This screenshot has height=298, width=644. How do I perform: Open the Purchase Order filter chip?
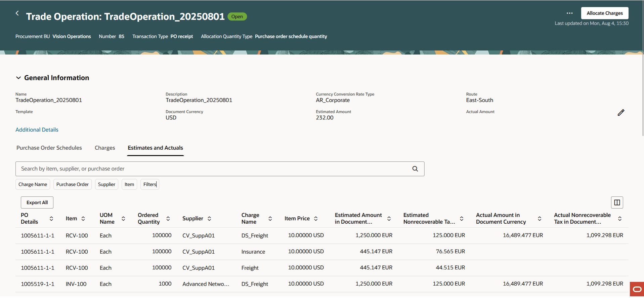tap(73, 184)
